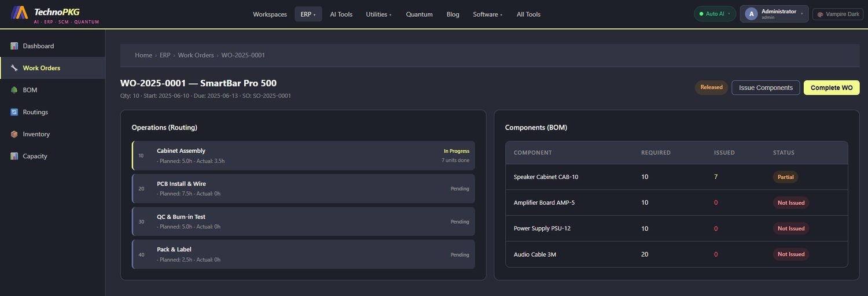Click Amplifier Board AMP-5 component cell
The image size is (868, 296).
pos(544,202)
